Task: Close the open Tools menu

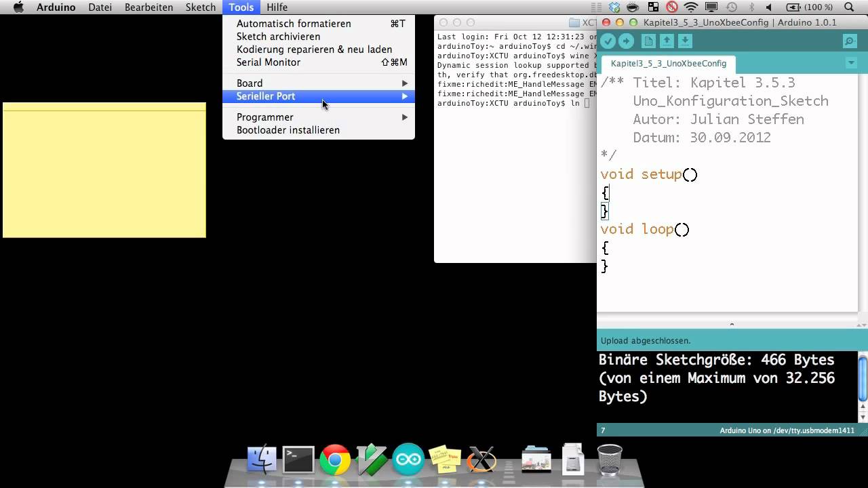Action: 241,7
